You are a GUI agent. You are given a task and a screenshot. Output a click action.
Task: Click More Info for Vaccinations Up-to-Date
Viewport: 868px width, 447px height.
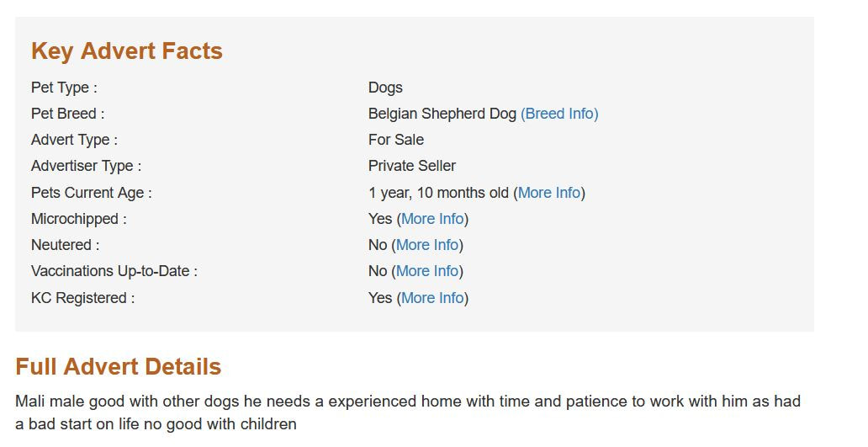427,271
